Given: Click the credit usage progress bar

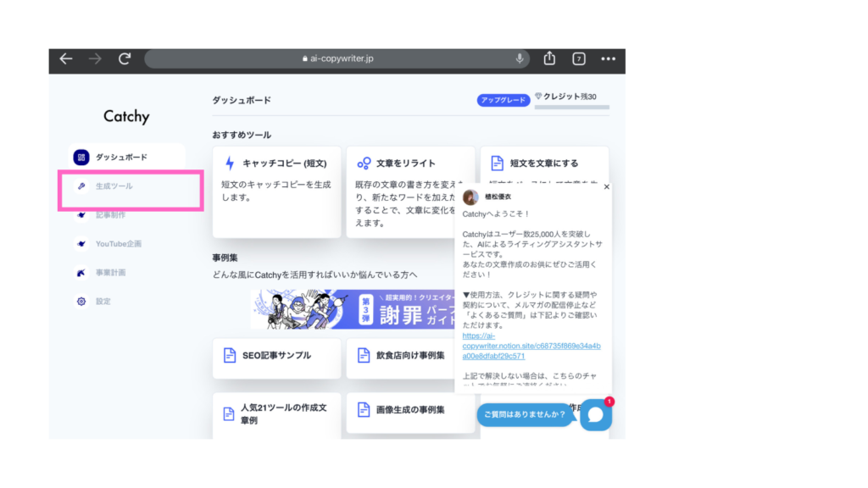Looking at the screenshot, I should click(572, 108).
